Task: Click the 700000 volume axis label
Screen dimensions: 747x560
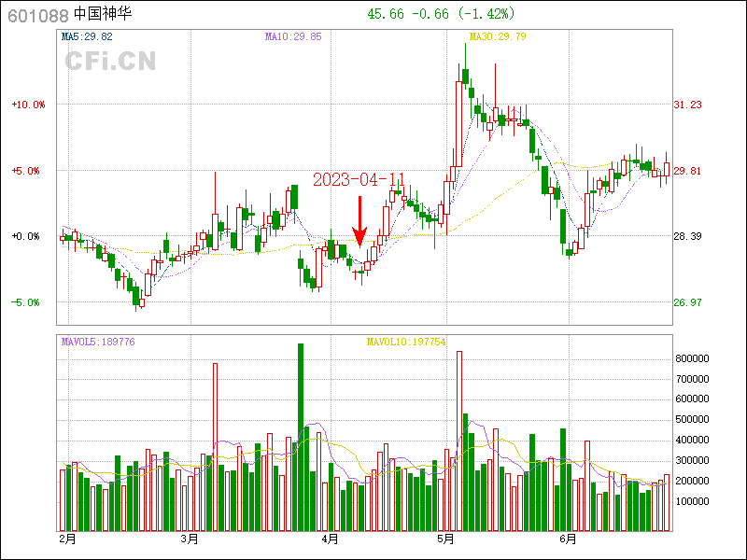Action: click(692, 379)
